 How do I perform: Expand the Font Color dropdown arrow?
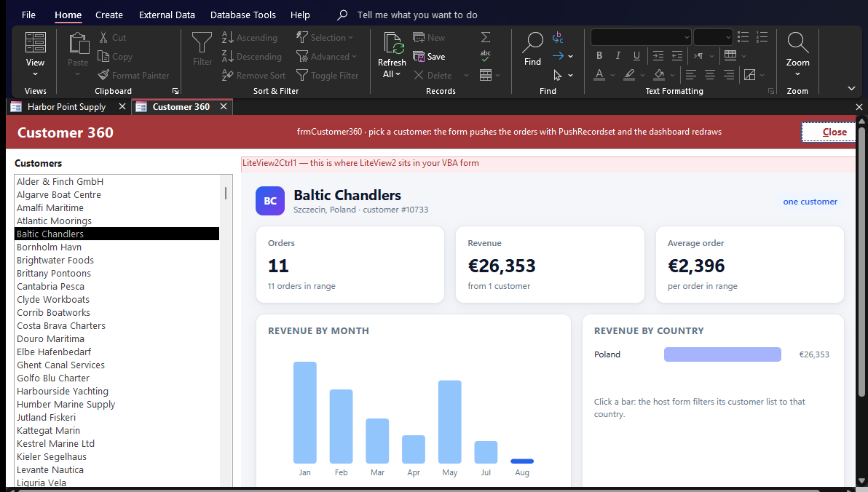[613, 75]
